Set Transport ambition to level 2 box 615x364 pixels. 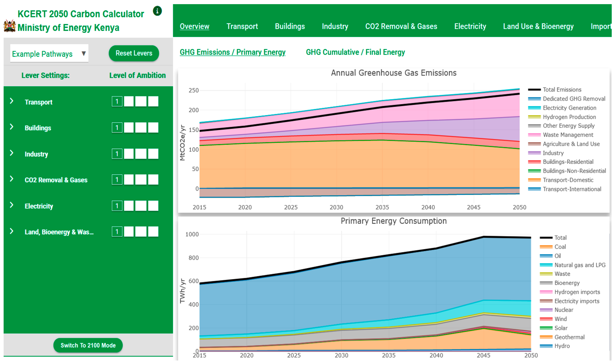tap(129, 101)
